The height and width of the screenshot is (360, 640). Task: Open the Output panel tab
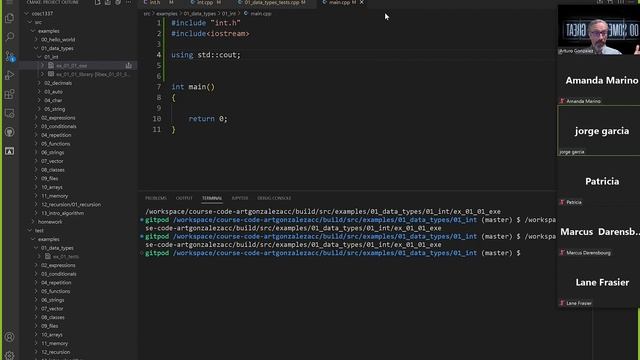tap(184, 198)
